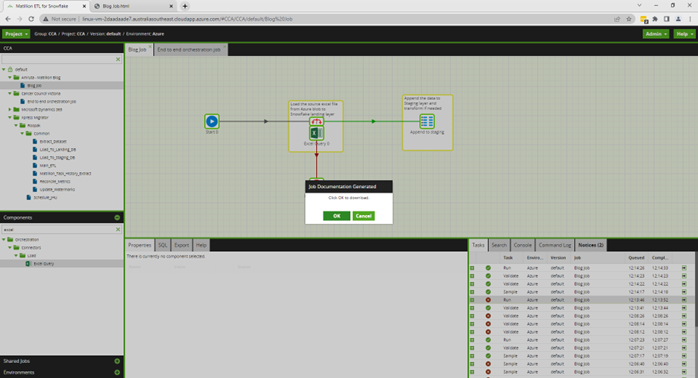Switch to the Blog Job canvas tab
This screenshot has height=378, width=698.
[137, 49]
